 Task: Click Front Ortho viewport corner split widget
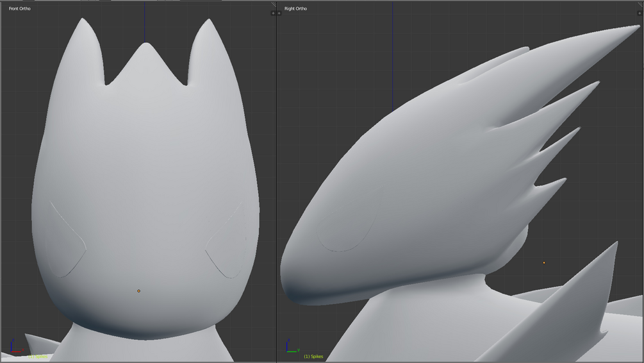tap(274, 4)
